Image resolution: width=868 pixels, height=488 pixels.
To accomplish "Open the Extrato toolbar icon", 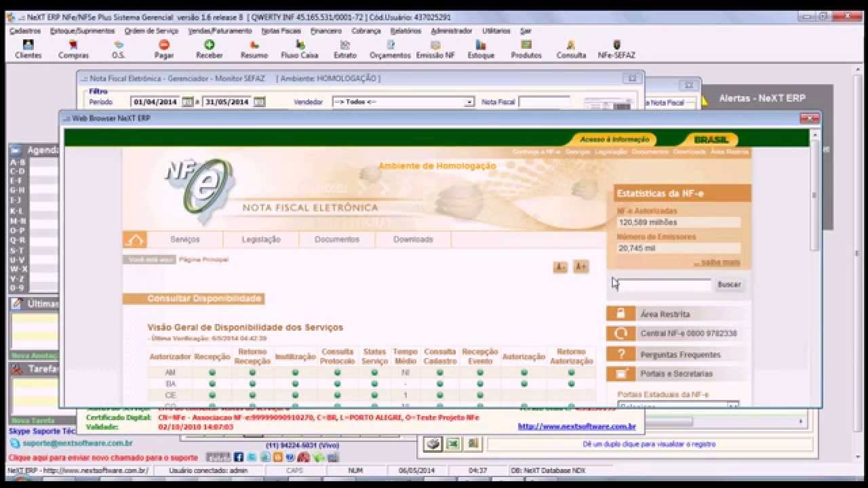I will [345, 49].
